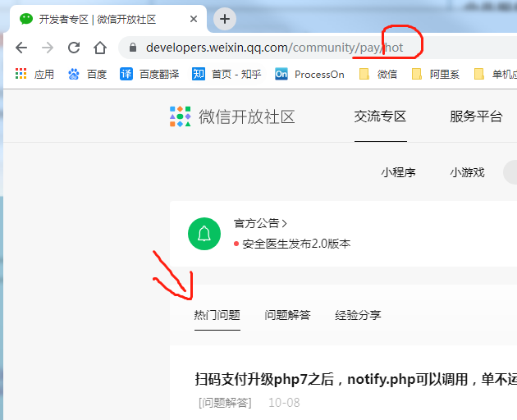Select the 服务平台 navigation item

coord(476,116)
